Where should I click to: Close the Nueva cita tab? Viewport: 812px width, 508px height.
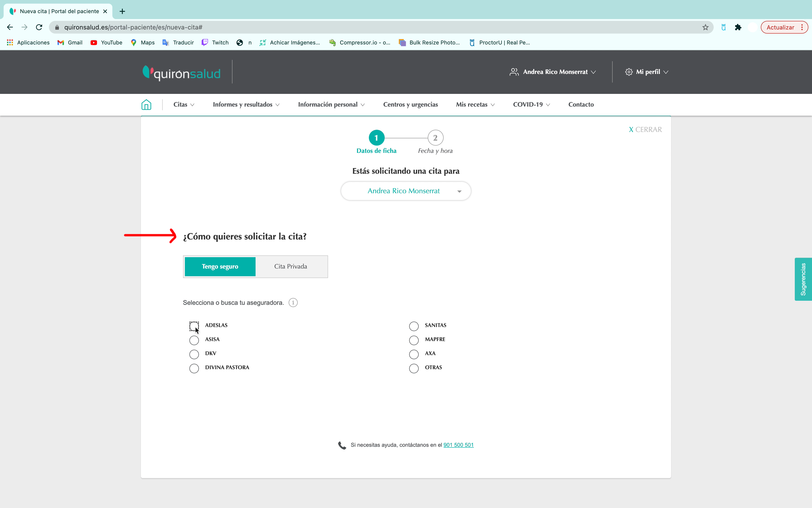click(x=105, y=11)
